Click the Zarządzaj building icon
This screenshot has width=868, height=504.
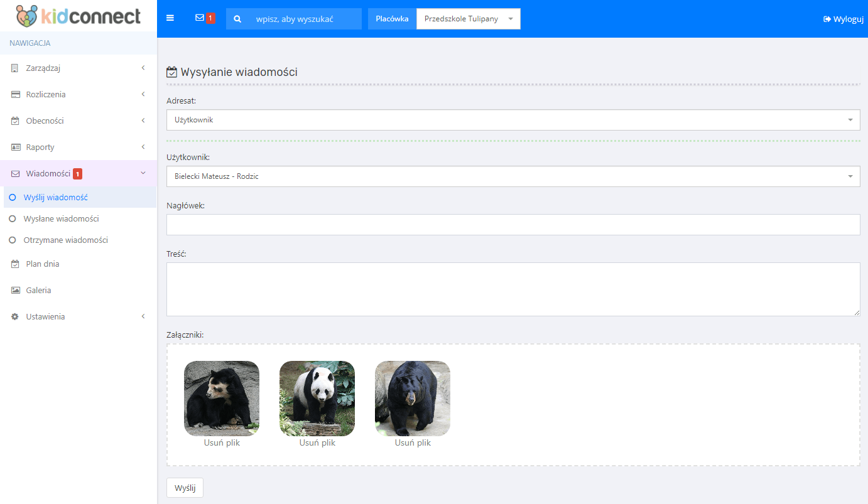tap(15, 68)
